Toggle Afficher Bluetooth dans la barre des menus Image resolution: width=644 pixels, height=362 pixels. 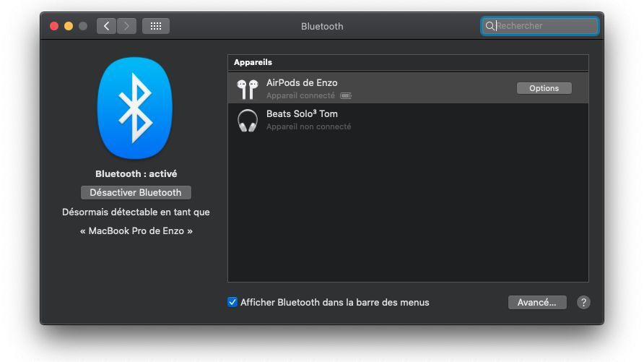(x=232, y=303)
